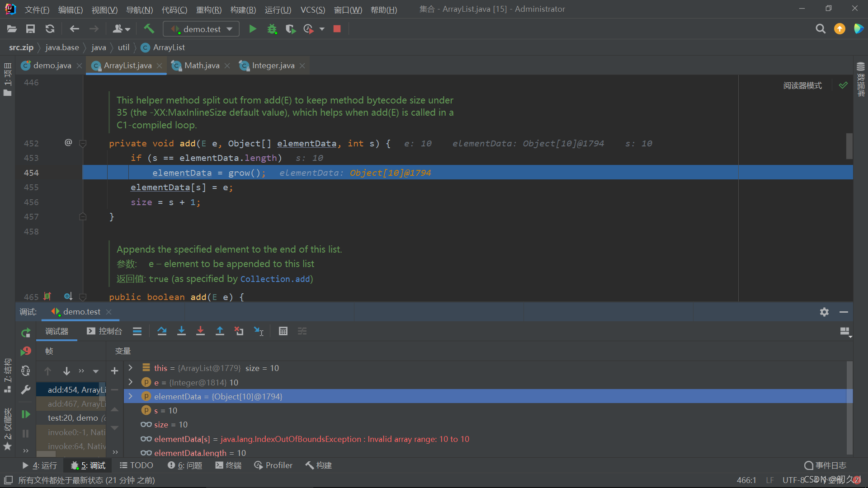Open 4: 运行 tool window
This screenshot has height=488, width=868.
[40, 465]
